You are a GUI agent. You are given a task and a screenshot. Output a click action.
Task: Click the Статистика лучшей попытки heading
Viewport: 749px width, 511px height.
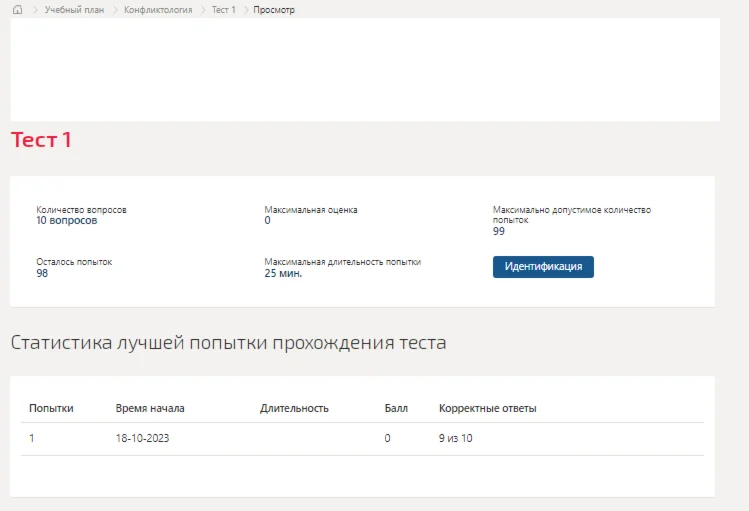coord(228,343)
